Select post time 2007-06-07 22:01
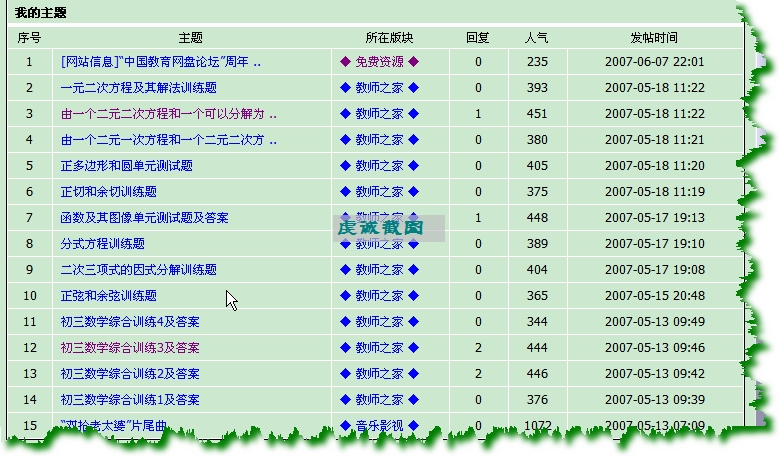 655,62
